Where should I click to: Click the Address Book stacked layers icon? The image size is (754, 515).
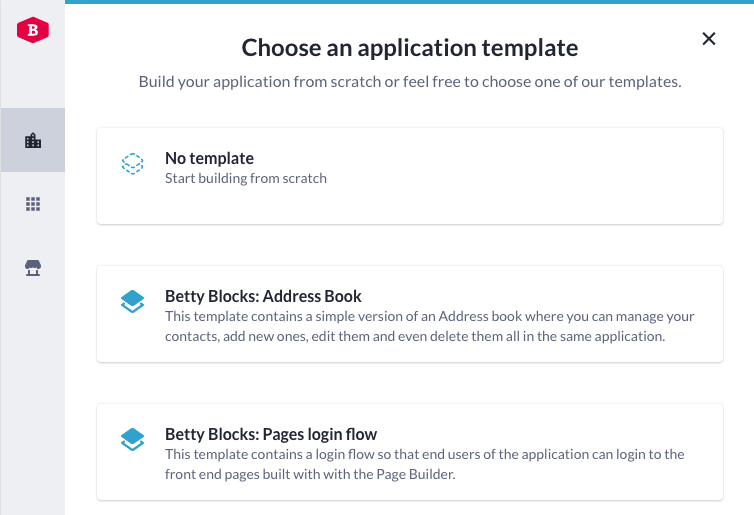click(x=133, y=302)
